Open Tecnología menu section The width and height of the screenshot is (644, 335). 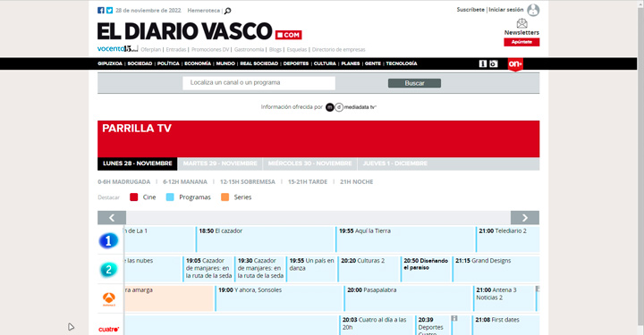(402, 63)
